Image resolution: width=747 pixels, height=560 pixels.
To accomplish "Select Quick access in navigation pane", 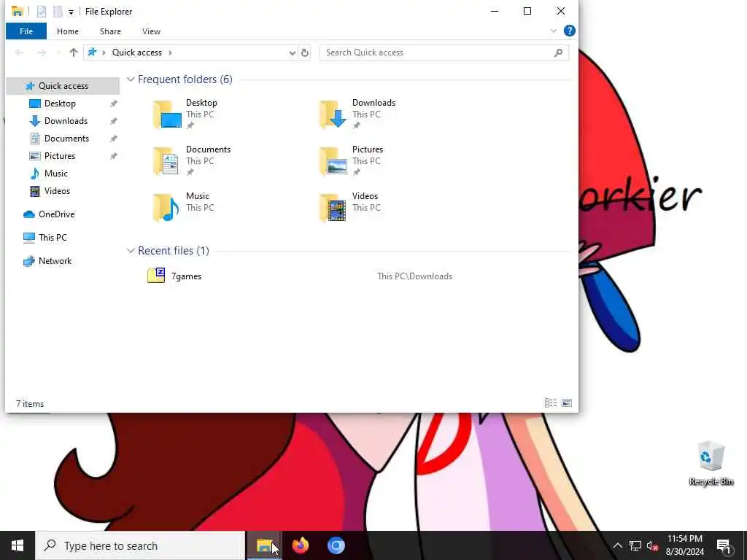I will 63,86.
